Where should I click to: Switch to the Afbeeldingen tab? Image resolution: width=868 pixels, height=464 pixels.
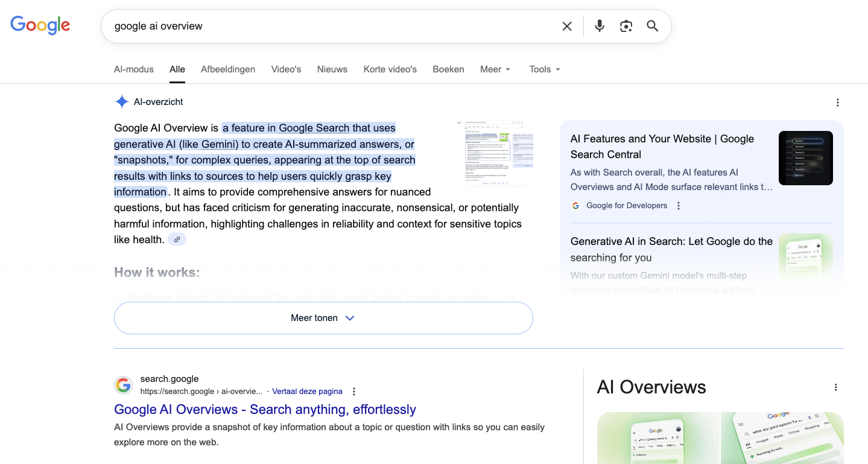click(x=228, y=69)
